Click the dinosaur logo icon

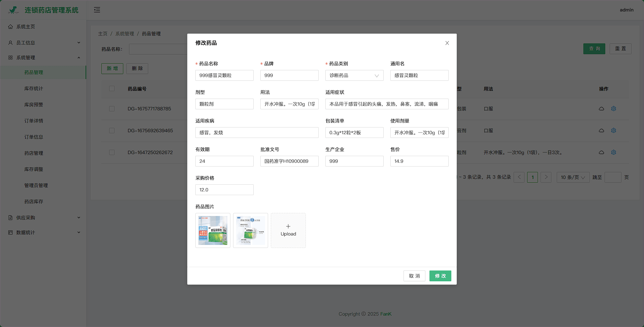[13, 10]
